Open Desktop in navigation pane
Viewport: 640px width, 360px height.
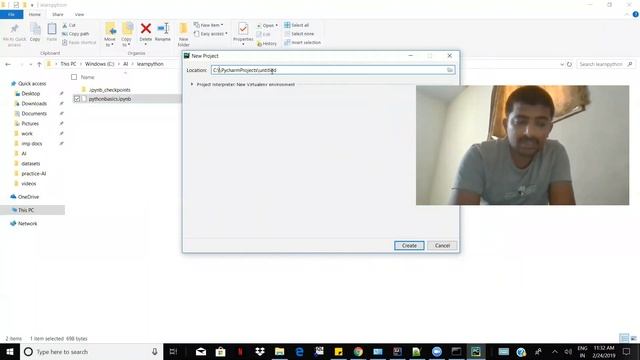click(x=31, y=94)
